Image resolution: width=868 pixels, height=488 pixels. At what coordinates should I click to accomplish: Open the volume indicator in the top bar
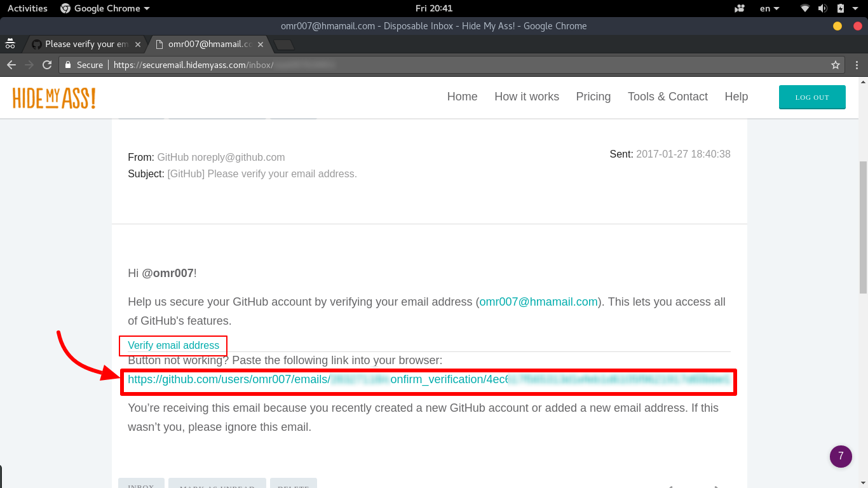(x=823, y=8)
